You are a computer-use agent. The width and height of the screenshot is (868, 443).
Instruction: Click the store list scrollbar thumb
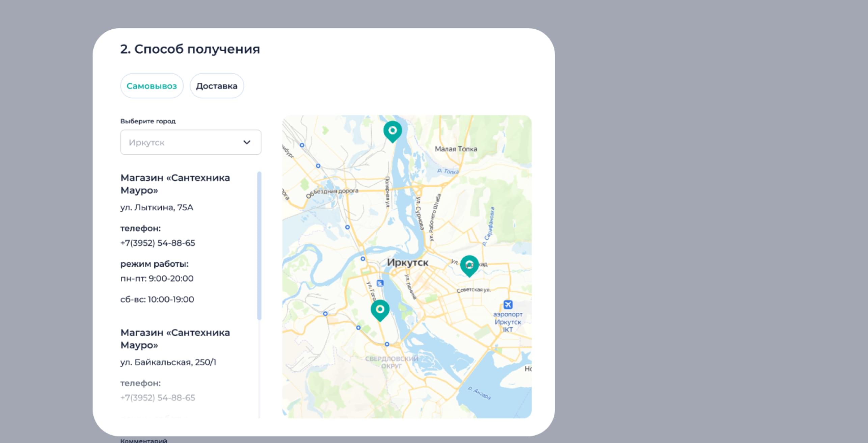click(x=259, y=245)
